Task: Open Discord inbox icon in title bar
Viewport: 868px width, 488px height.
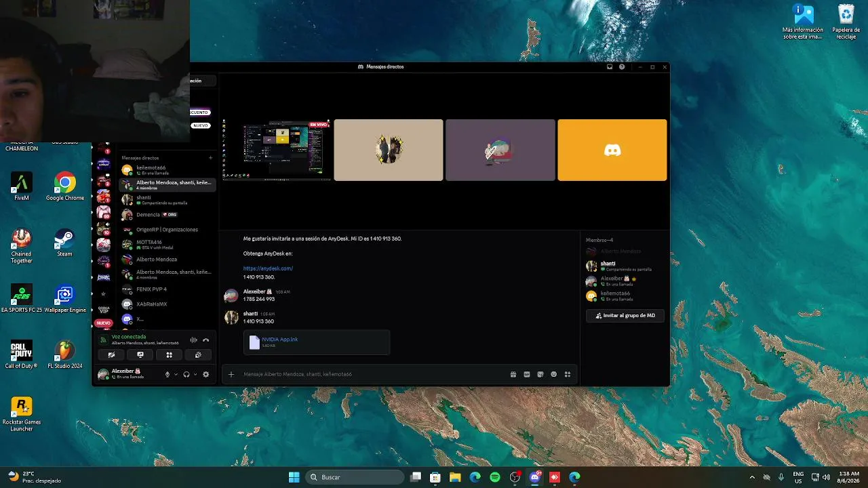Action: pos(610,67)
